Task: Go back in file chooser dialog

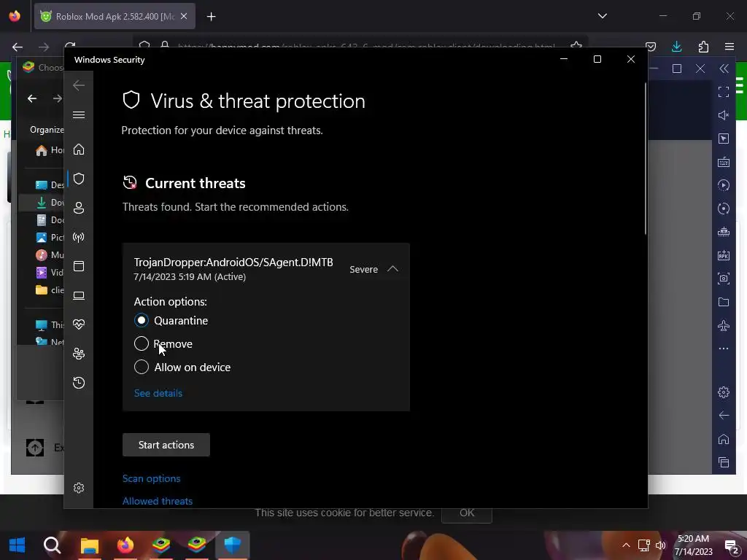Action: tap(32, 98)
